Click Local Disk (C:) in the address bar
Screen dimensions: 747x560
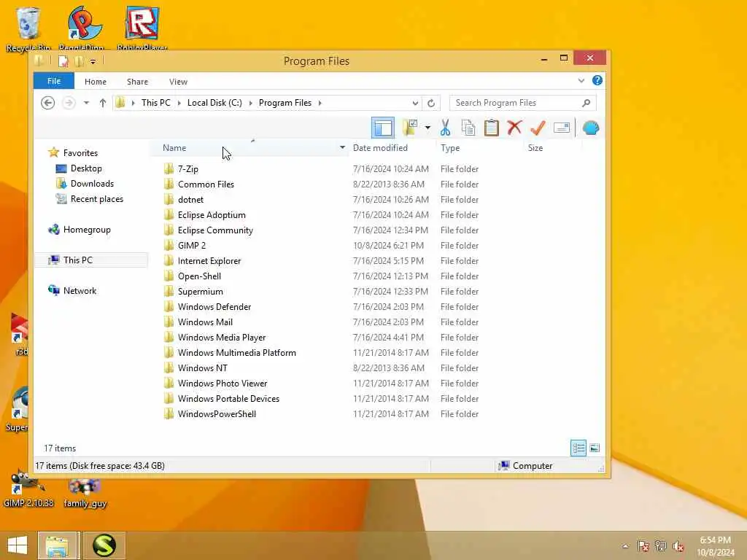tap(214, 103)
